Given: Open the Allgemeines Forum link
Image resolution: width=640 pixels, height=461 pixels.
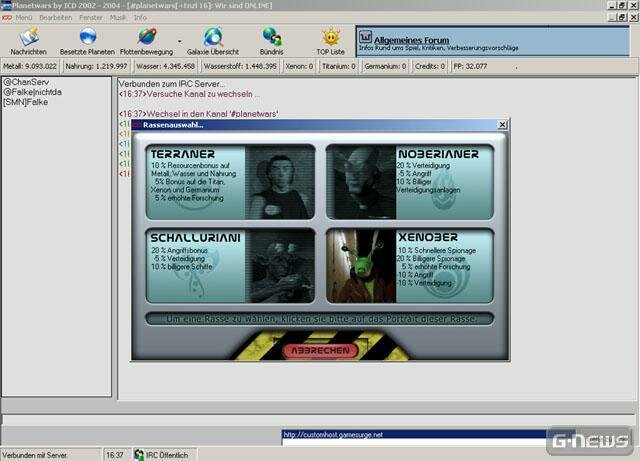Looking at the screenshot, I should (x=411, y=40).
